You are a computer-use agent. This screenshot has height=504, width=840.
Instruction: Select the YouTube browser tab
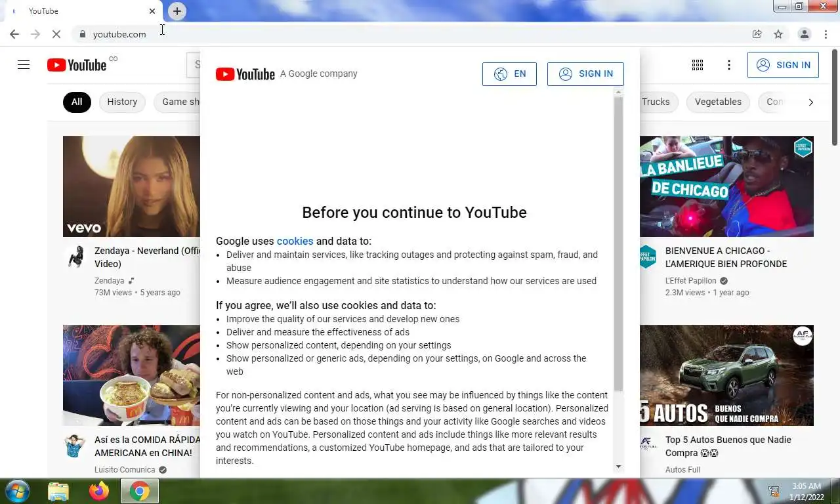point(82,11)
